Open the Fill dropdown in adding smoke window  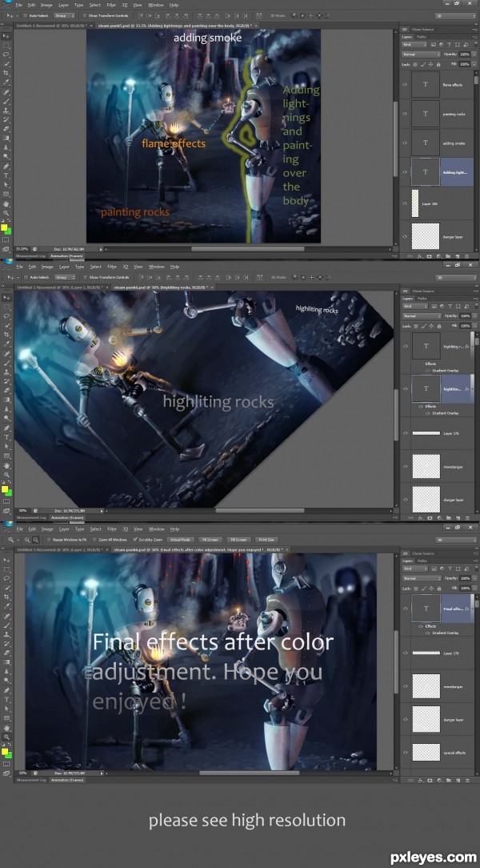coord(472,64)
